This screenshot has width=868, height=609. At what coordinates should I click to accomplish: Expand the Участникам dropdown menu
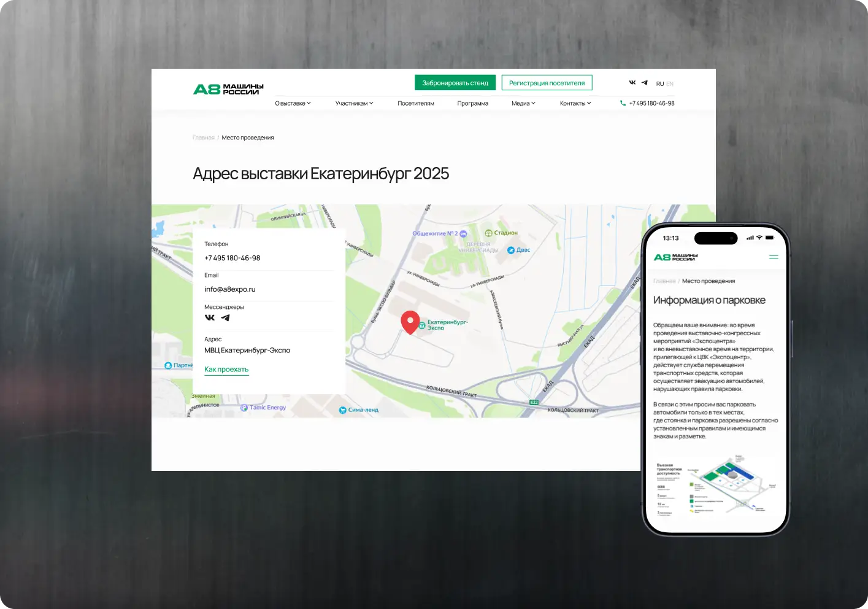(354, 103)
